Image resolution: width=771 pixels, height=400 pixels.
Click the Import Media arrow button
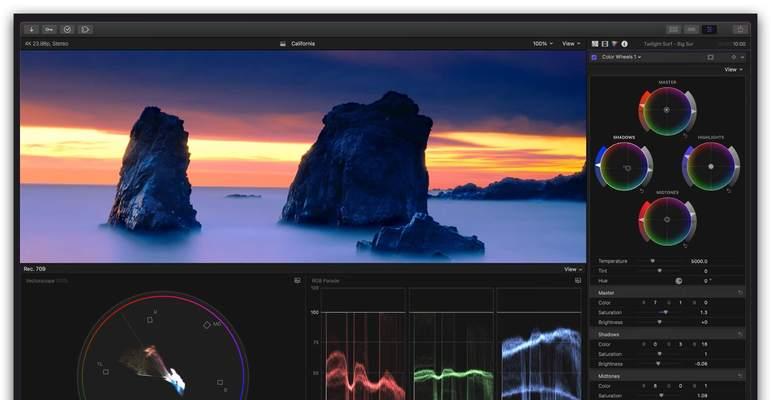pyautogui.click(x=31, y=30)
